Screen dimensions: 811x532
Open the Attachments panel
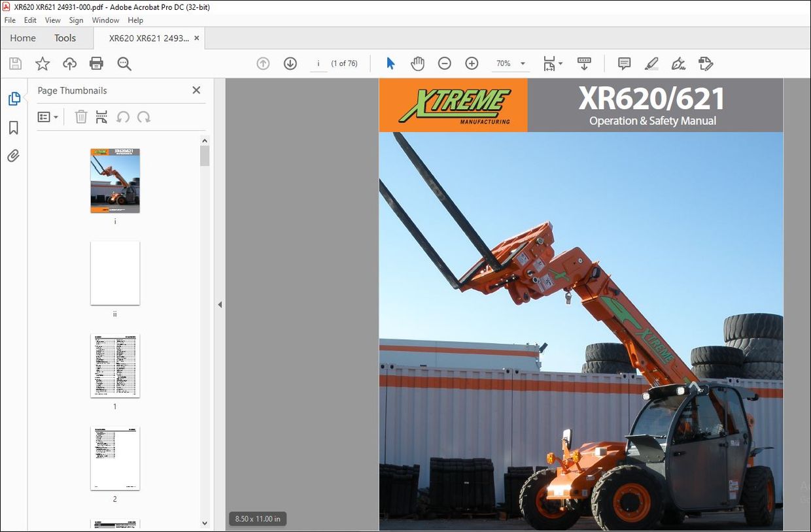coord(13,156)
